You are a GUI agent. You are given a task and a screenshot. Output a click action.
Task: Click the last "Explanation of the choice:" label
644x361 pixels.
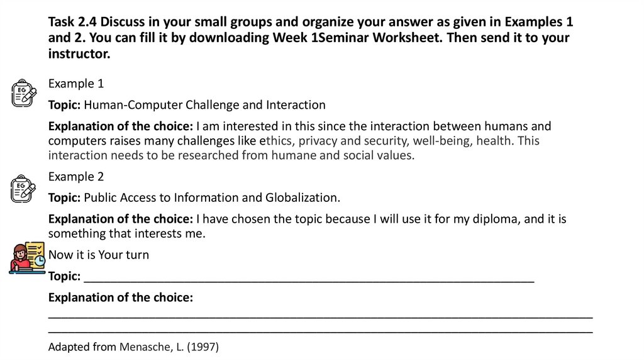(121, 297)
